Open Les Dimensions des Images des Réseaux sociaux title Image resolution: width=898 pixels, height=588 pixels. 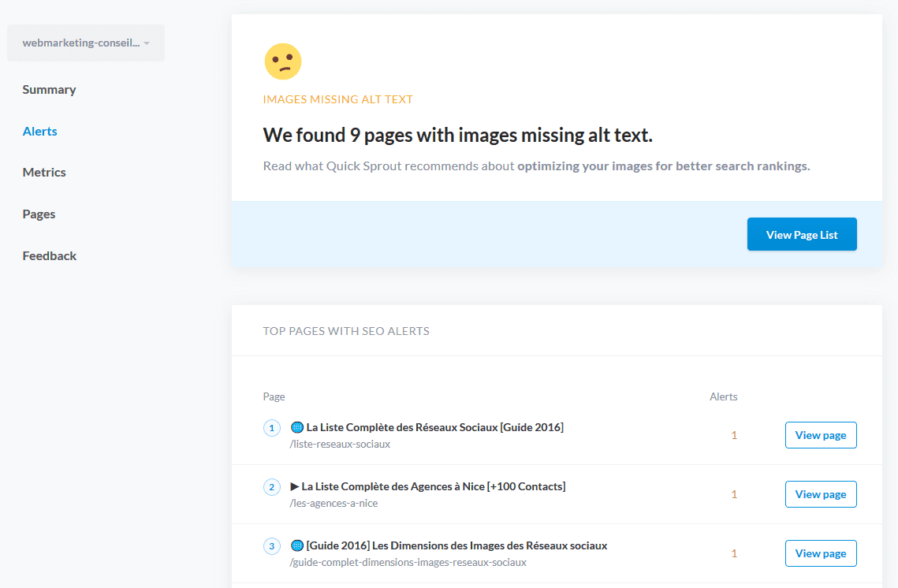click(456, 545)
